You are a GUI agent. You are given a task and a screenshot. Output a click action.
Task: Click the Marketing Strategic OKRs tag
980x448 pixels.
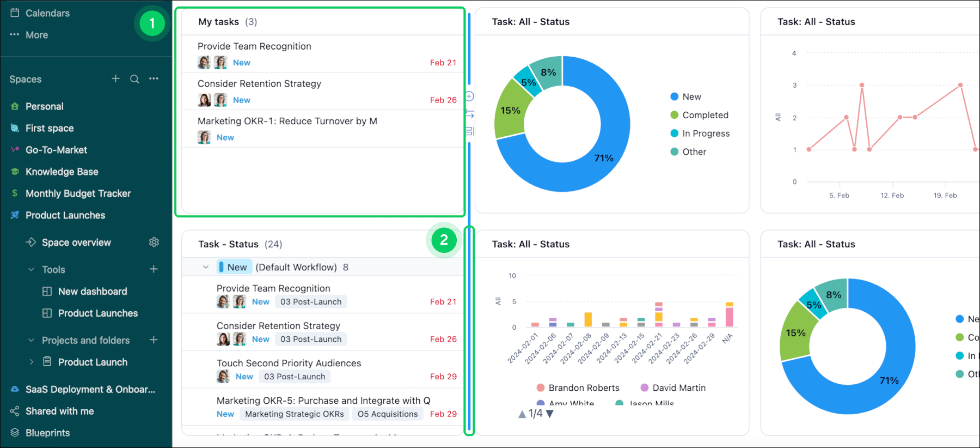(x=294, y=414)
